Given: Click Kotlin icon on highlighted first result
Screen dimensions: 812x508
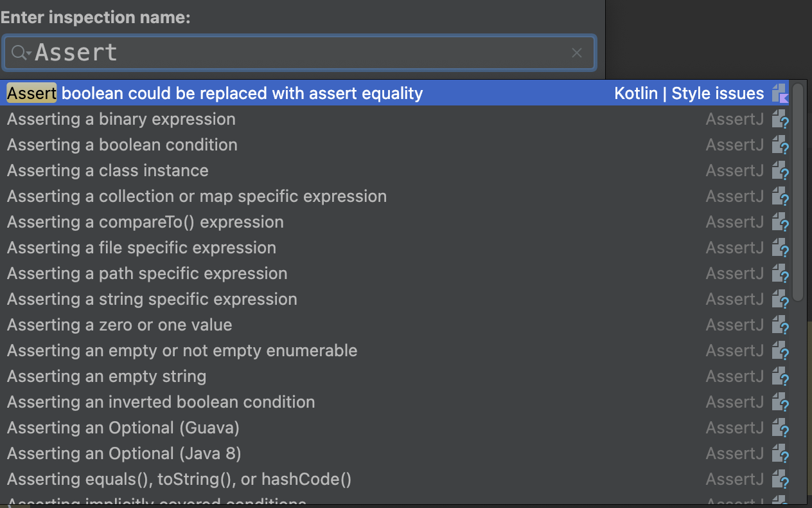Looking at the screenshot, I should pyautogui.click(x=779, y=93).
